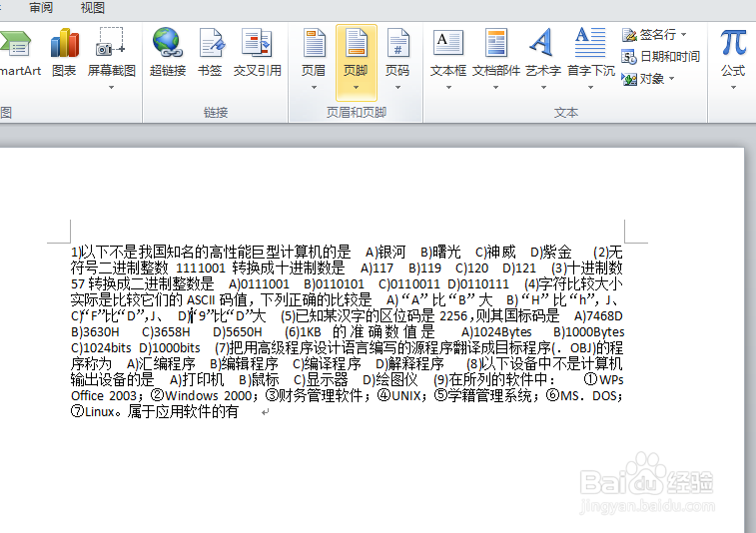Switch to the View (视图) tab
The height and width of the screenshot is (533, 756).
click(x=93, y=8)
